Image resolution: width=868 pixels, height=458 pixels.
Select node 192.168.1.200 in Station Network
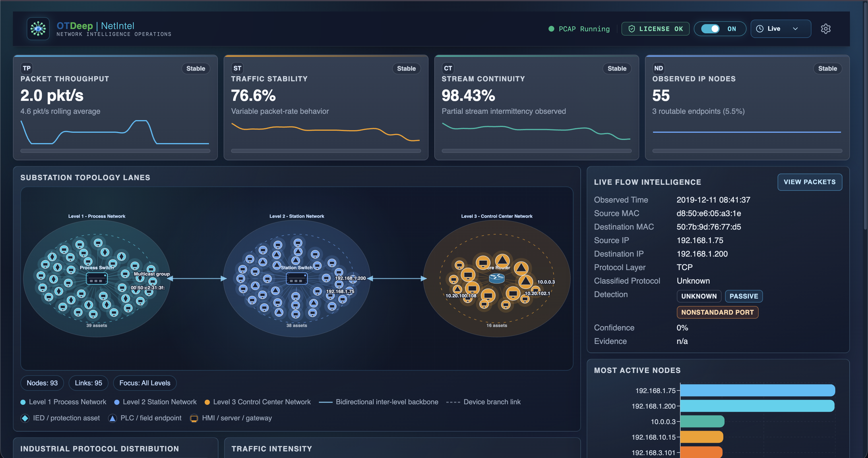[x=326, y=278]
